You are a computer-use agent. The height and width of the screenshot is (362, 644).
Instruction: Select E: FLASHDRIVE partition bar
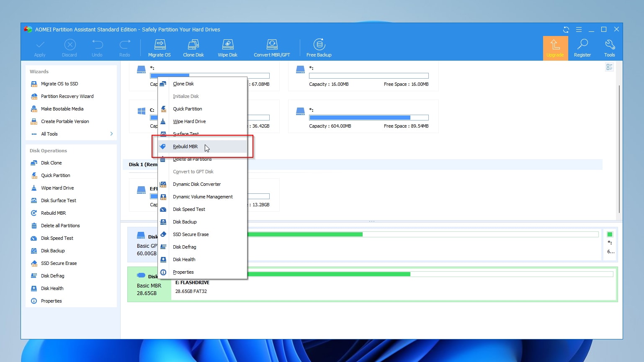click(394, 284)
